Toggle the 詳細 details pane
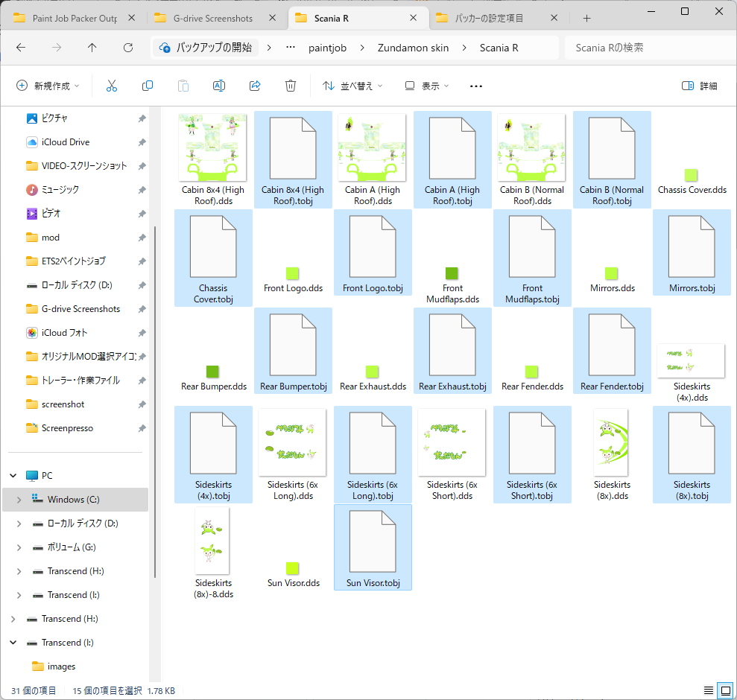This screenshot has height=700, width=737. coord(699,86)
